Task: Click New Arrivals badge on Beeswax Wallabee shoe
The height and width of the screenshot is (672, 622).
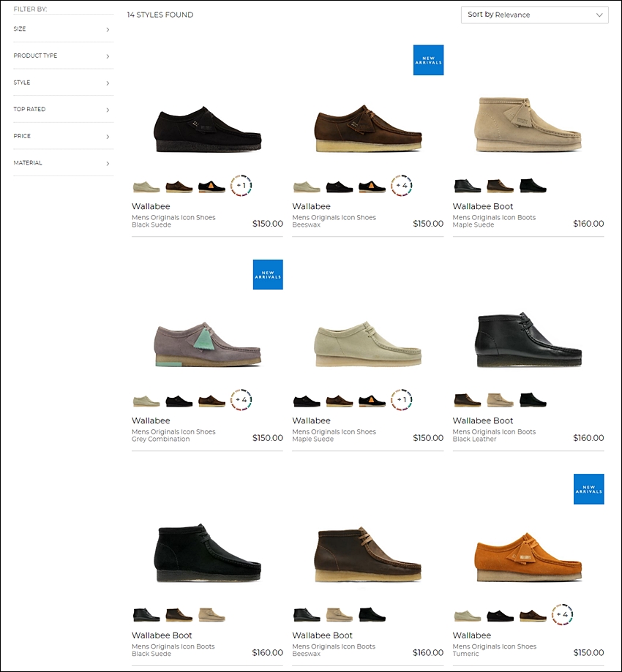Action: pos(428,60)
